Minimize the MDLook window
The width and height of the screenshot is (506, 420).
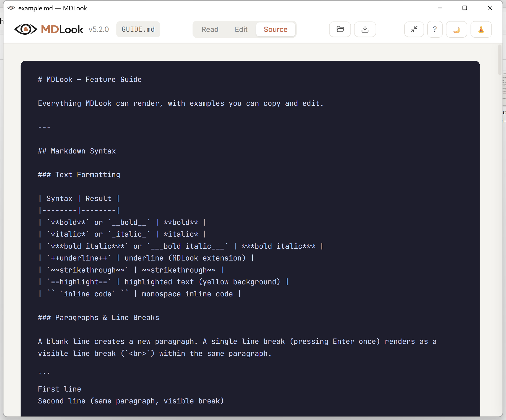440,8
